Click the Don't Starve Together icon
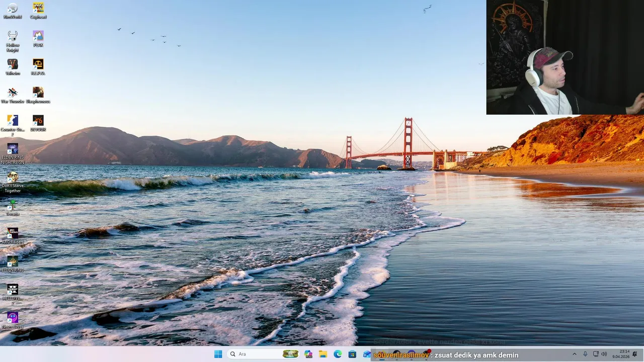 tap(13, 182)
